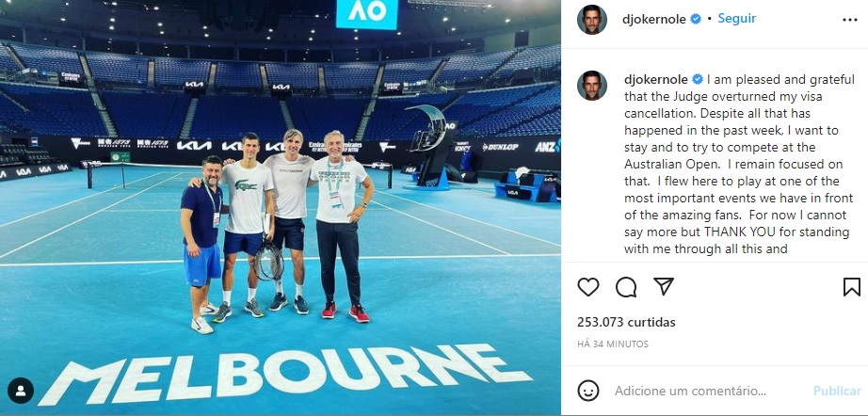Viewport: 868px width, 416px height.
Task: Share post using paper plane icon
Action: pyautogui.click(x=663, y=286)
